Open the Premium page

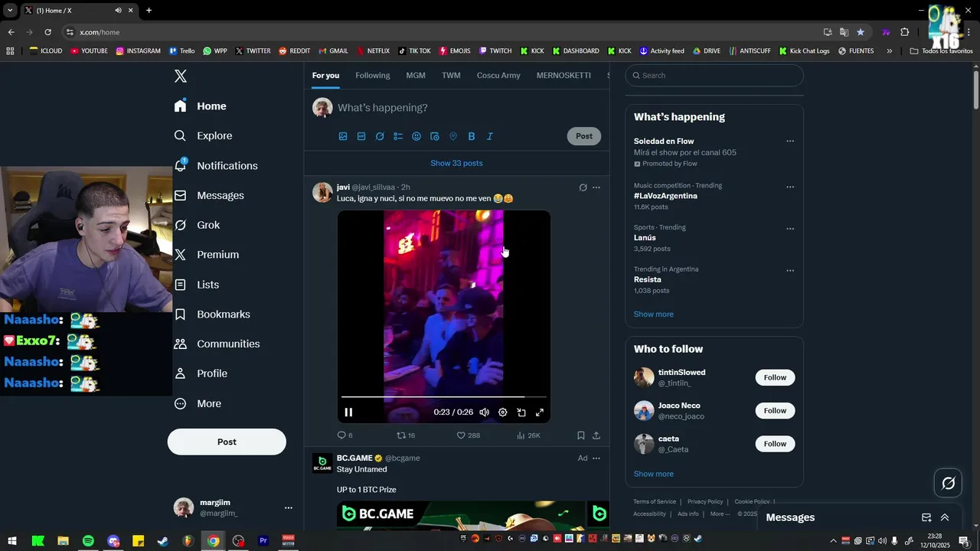207,255
